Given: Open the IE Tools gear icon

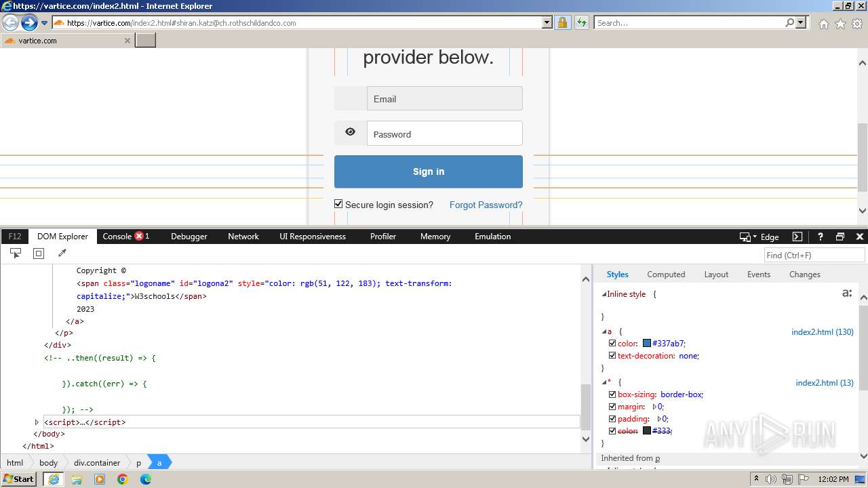Looking at the screenshot, I should click(857, 24).
